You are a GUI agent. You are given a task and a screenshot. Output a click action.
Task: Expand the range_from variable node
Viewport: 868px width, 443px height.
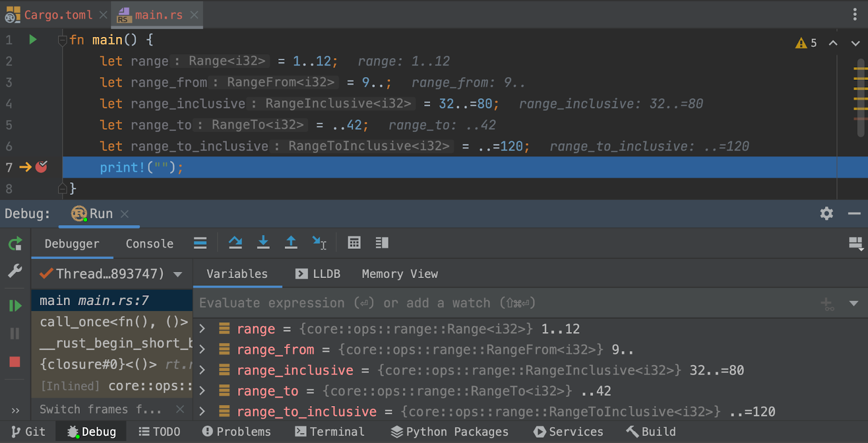pyautogui.click(x=202, y=349)
